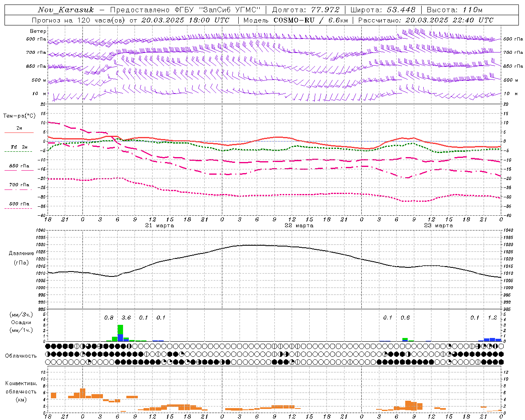Select the 'Прогноз на 120 часа(ов)' forecast text
Image resolution: width=525 pixels, height=420 pixels.
pos(79,20)
